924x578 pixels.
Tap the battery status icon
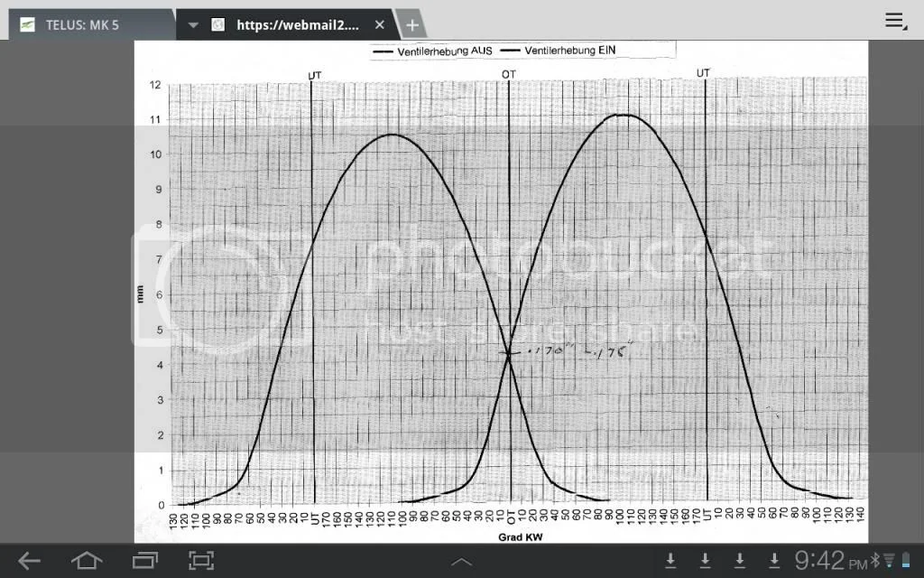(906, 562)
